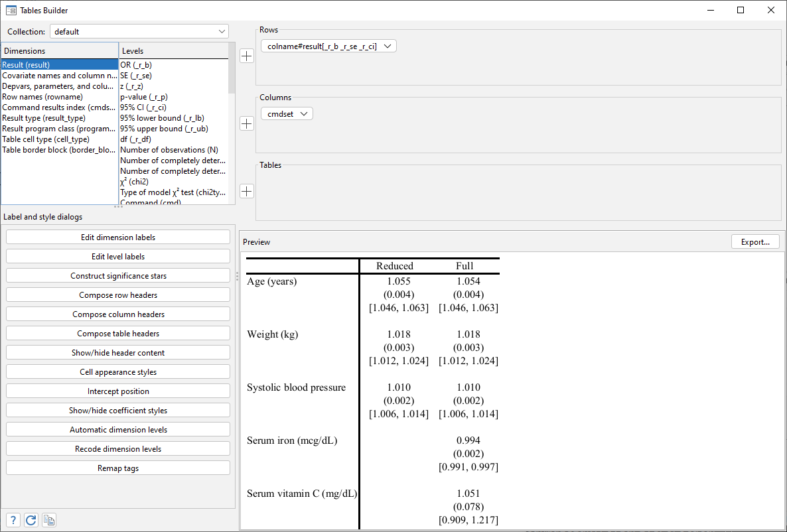Open Construct significance stars
The height and width of the screenshot is (532, 787).
click(x=117, y=275)
